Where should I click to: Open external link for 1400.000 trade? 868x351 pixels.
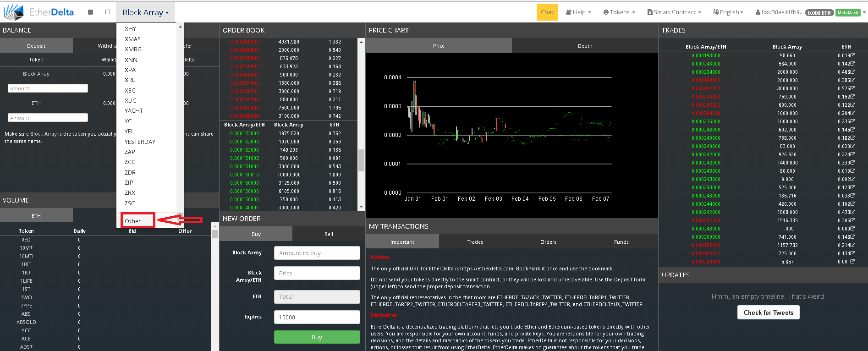tap(853, 163)
